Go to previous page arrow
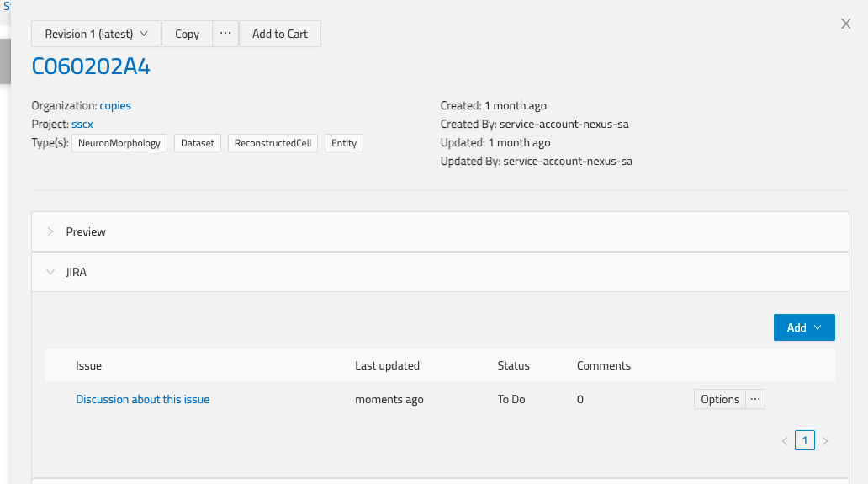This screenshot has width=868, height=484. (785, 441)
